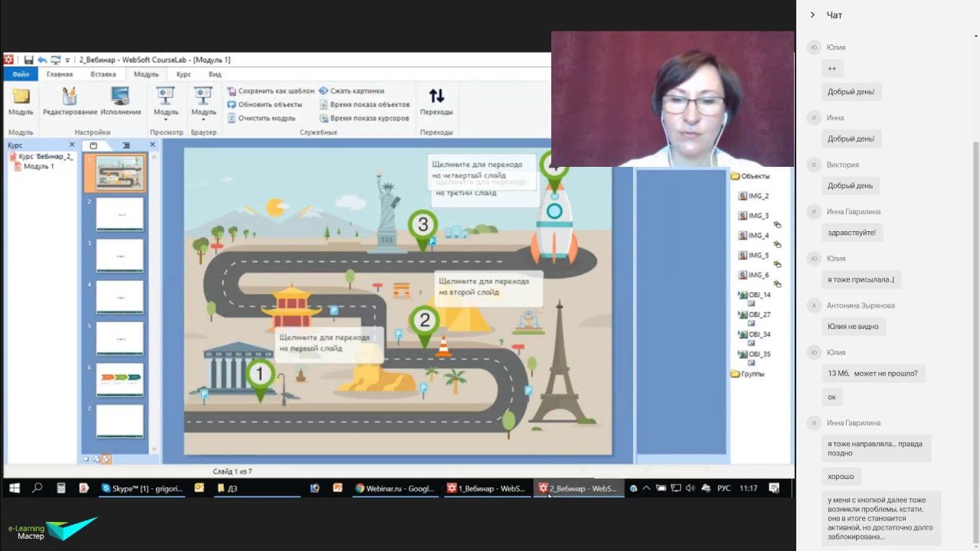Select slide 1 thumbnail

(x=120, y=173)
